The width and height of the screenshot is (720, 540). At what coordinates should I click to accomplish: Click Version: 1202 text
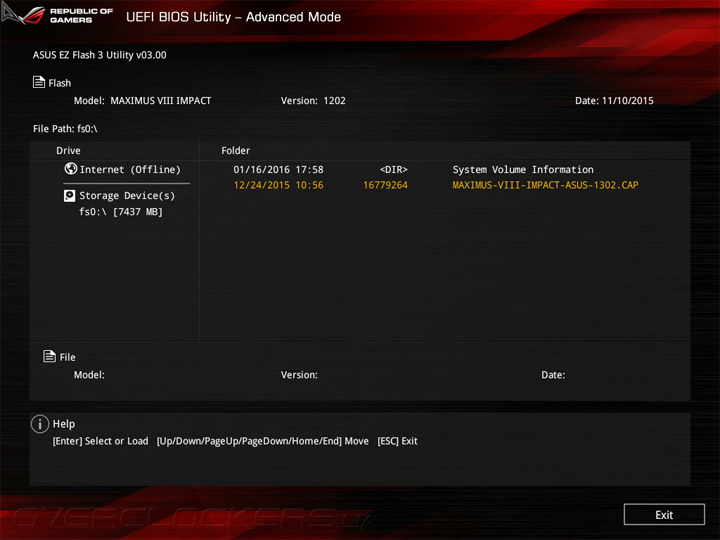(313, 101)
